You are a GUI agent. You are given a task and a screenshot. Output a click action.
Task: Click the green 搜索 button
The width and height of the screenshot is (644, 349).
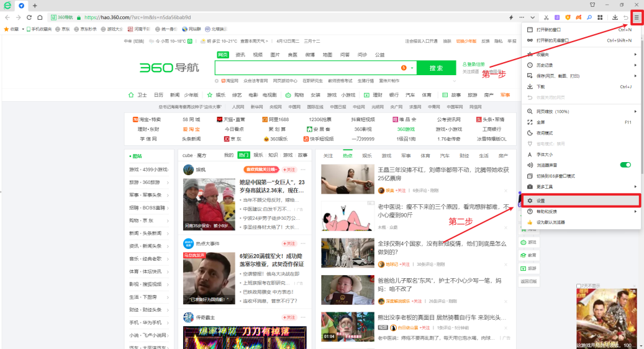click(x=436, y=68)
